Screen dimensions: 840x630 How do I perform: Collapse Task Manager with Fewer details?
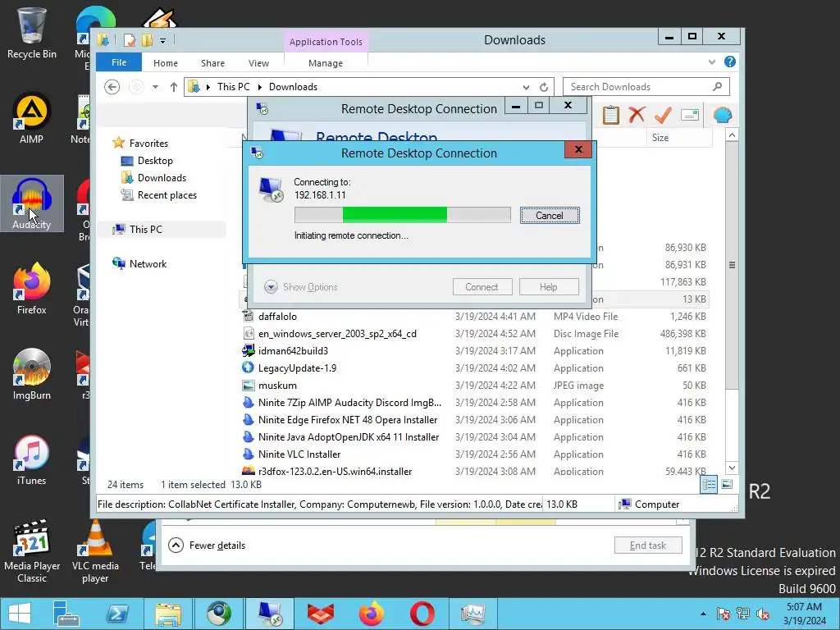click(x=207, y=546)
